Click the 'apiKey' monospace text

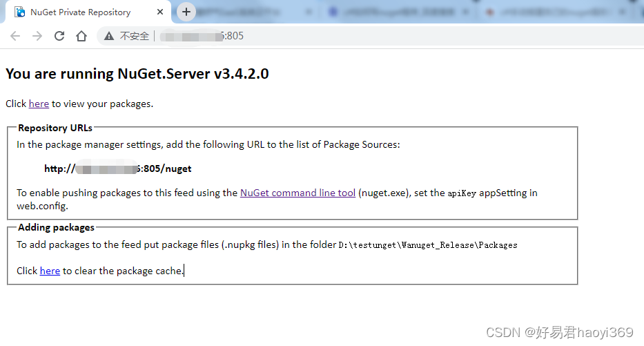click(x=462, y=193)
